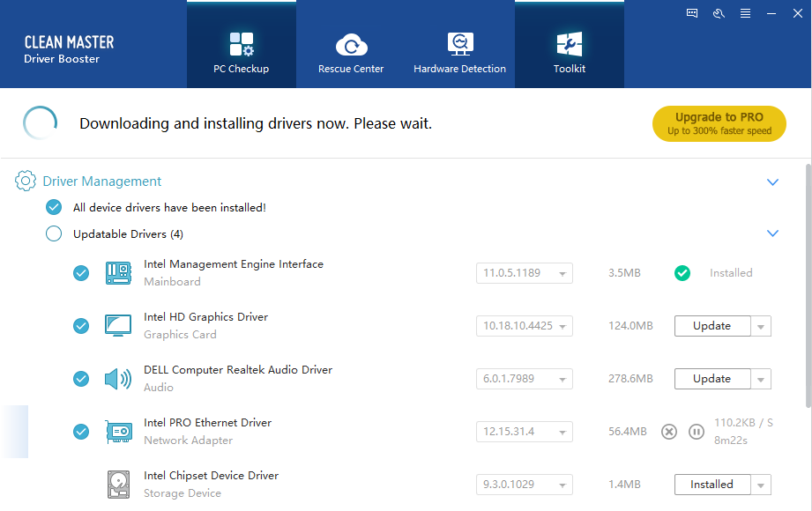Toggle the All device drivers installed checkmark

click(x=54, y=207)
